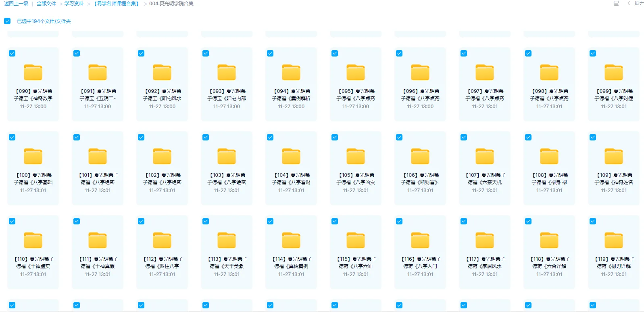Open folder icon for item [109]

[614, 157]
